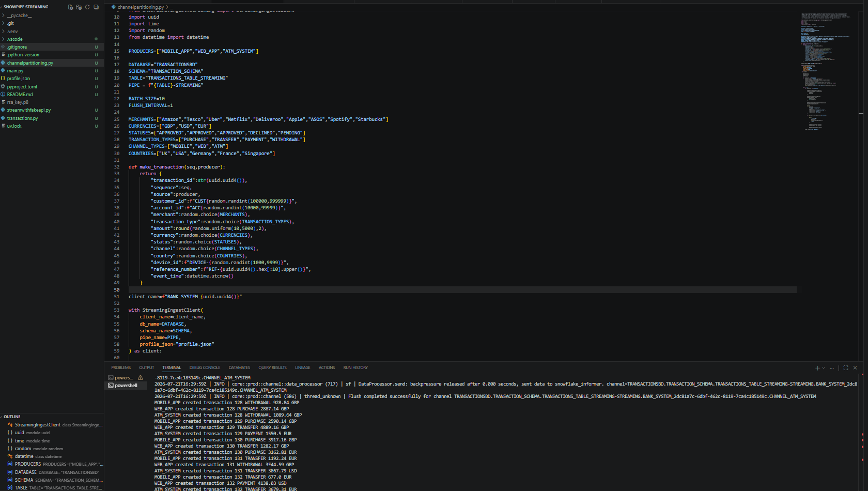
Task: Switch to the OUTPUT panel tab
Action: [x=147, y=368]
